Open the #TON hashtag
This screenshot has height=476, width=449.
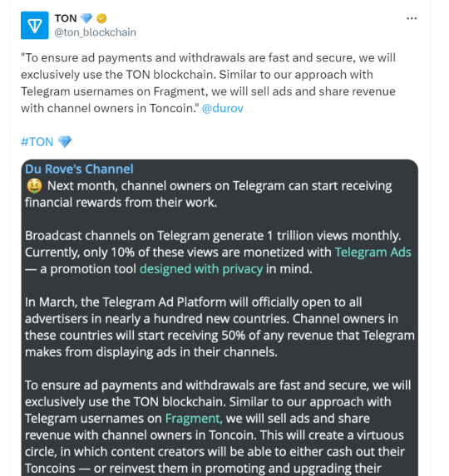[37, 142]
